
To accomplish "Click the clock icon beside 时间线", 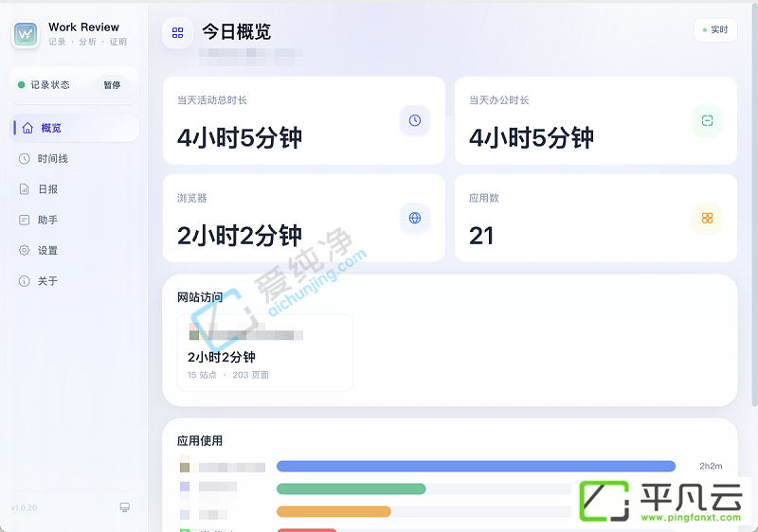I will click(25, 158).
